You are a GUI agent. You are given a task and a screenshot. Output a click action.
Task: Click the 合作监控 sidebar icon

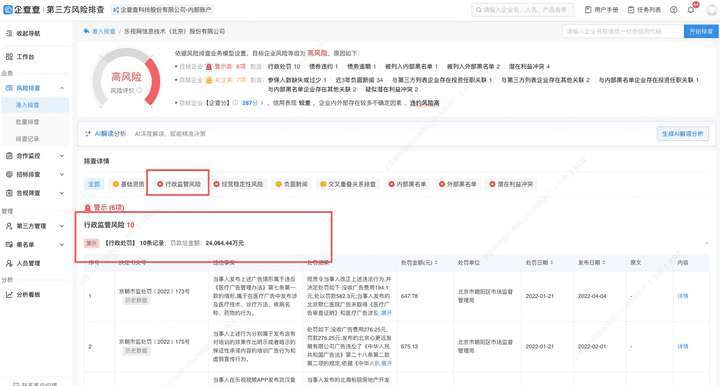pyautogui.click(x=9, y=156)
